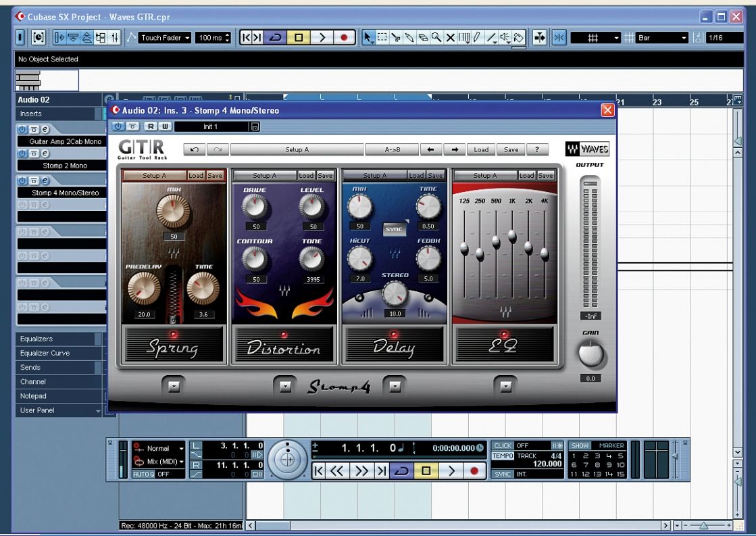The height and width of the screenshot is (536, 756).
Task: Select the Play speaker tool
Action: [505, 38]
